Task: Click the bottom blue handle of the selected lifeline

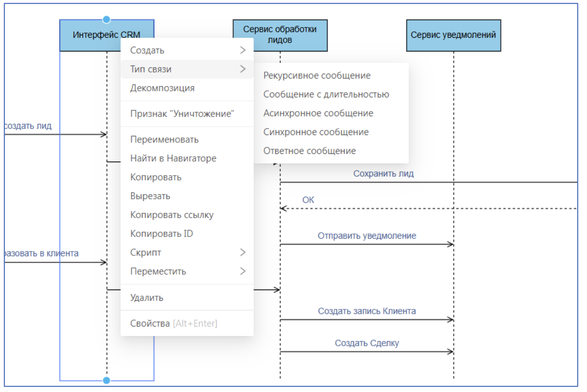Action: tap(106, 381)
